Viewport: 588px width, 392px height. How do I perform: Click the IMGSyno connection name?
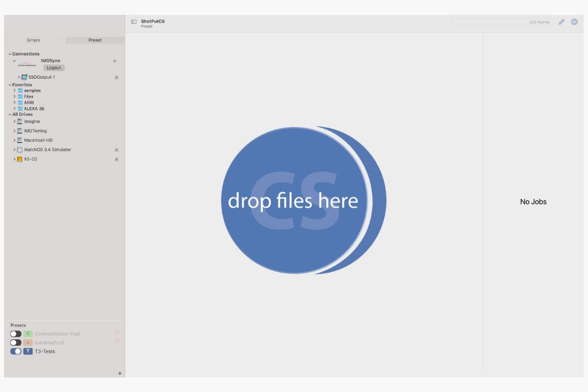click(x=51, y=61)
